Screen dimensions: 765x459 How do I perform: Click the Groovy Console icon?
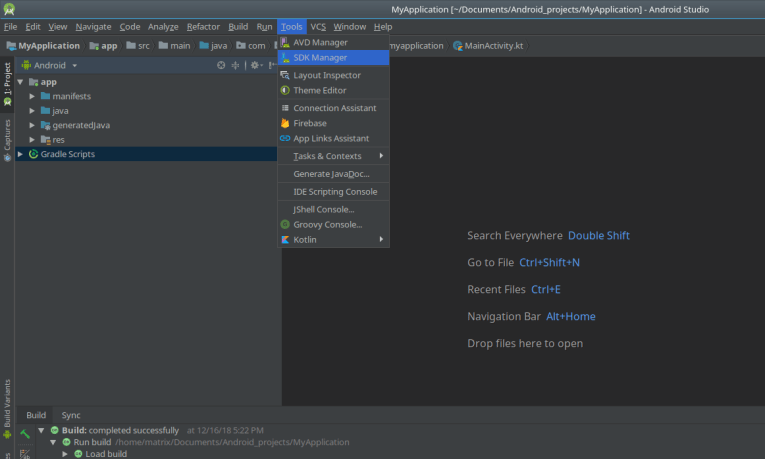point(285,225)
